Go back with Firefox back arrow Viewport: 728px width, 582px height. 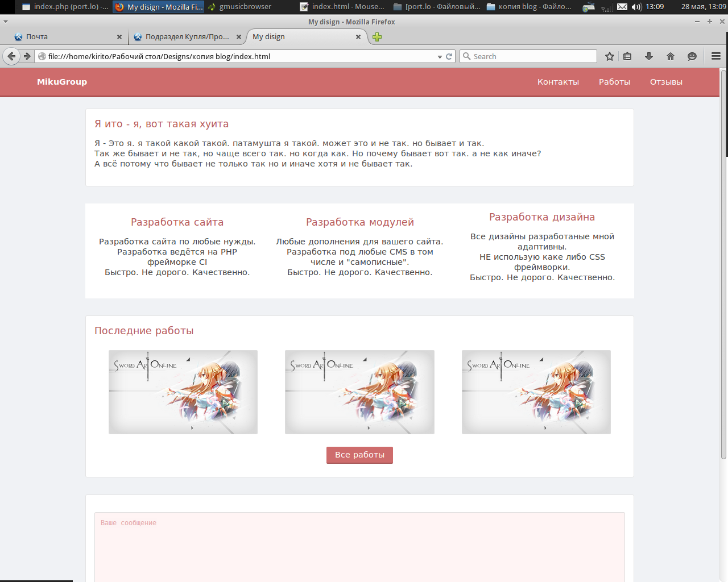pyautogui.click(x=11, y=56)
